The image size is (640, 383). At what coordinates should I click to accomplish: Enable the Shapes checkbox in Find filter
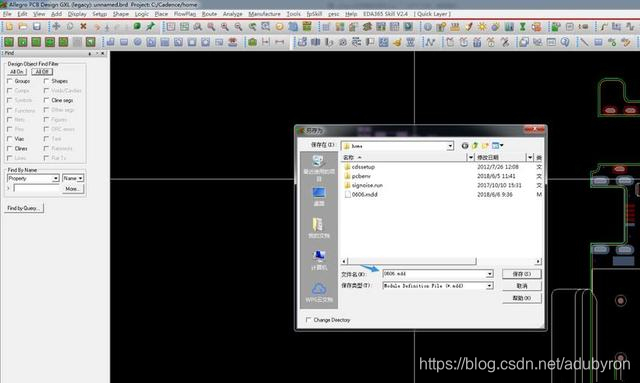[x=46, y=81]
